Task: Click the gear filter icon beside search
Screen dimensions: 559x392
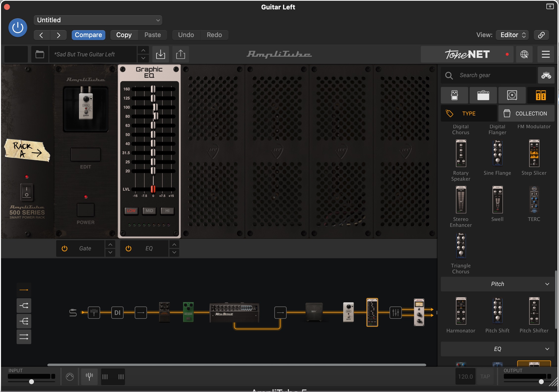Action: click(x=546, y=75)
